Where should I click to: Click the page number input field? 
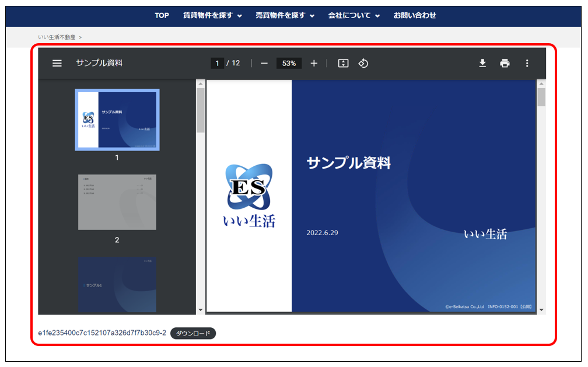click(x=217, y=63)
